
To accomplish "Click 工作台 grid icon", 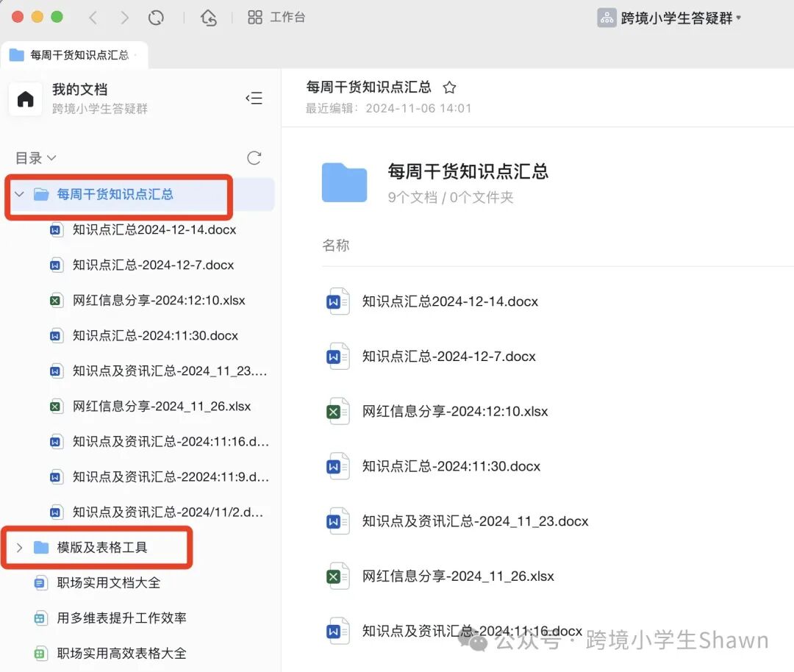I will click(254, 17).
